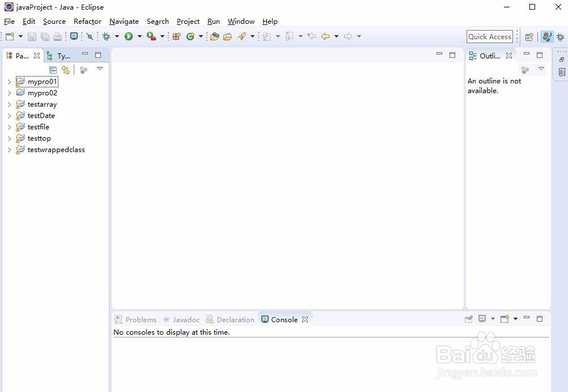This screenshot has width=568, height=392.
Task: Click the green Run button icon
Action: 128,36
